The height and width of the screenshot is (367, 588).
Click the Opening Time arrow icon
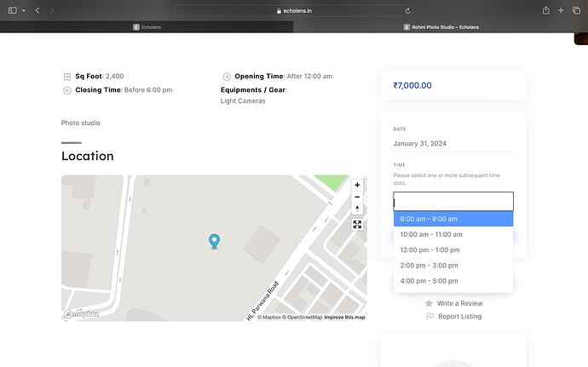click(227, 77)
